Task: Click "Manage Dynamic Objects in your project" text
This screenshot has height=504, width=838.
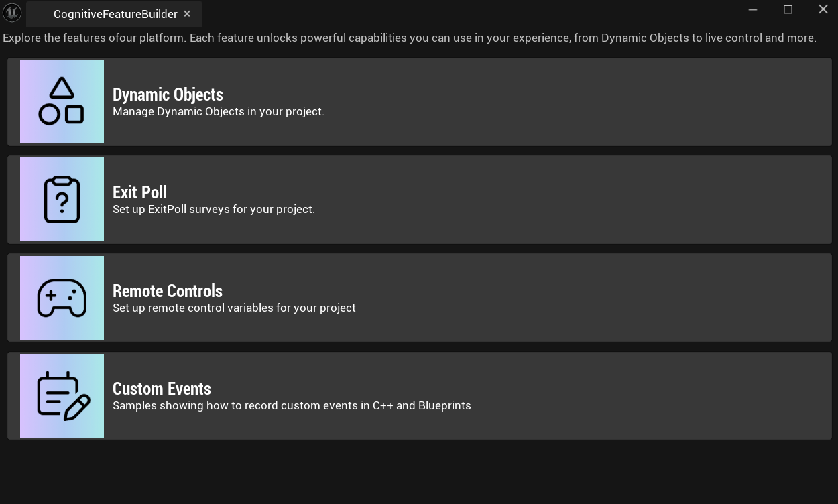Action: click(219, 111)
